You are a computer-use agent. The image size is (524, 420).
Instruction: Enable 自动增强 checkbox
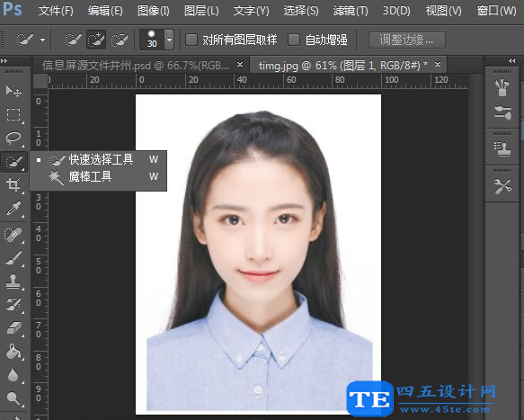[x=294, y=40]
